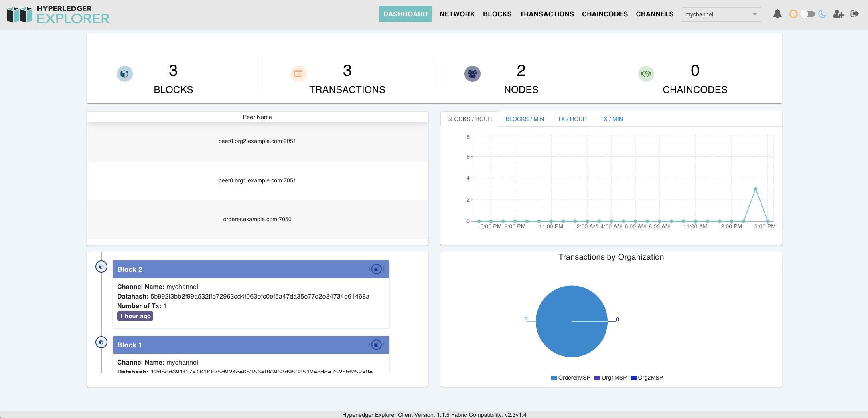Click the Nodes people stat icon
The width and height of the screenshot is (868, 418).
coord(473,74)
